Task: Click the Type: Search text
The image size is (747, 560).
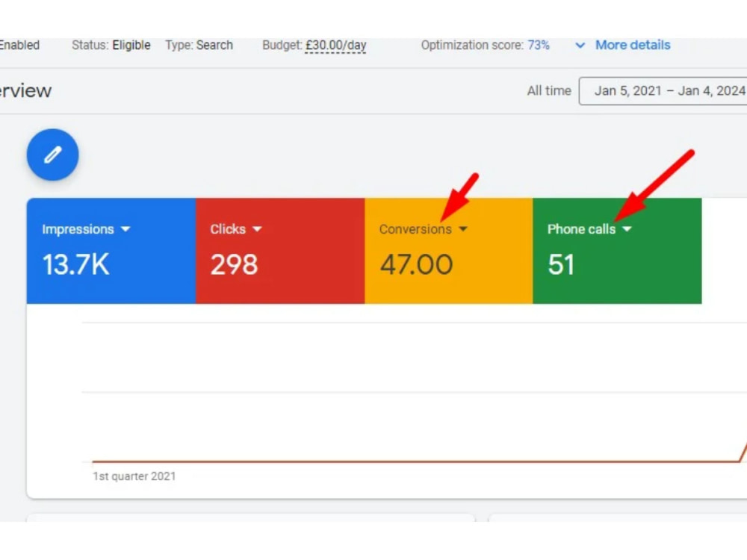Action: coord(199,46)
